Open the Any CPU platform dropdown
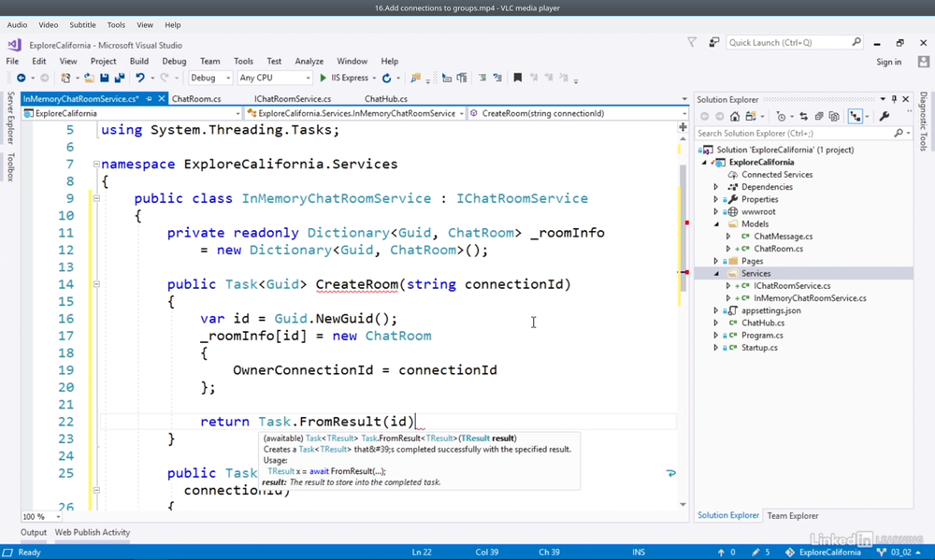935x560 pixels. (x=274, y=79)
